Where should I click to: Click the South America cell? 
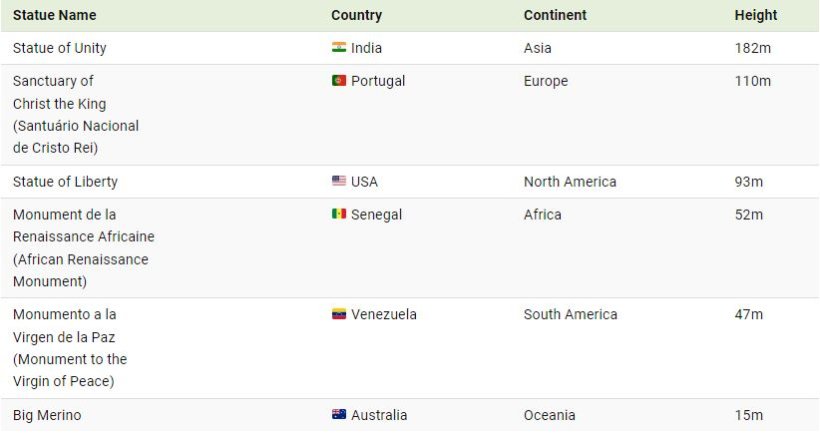tap(571, 314)
